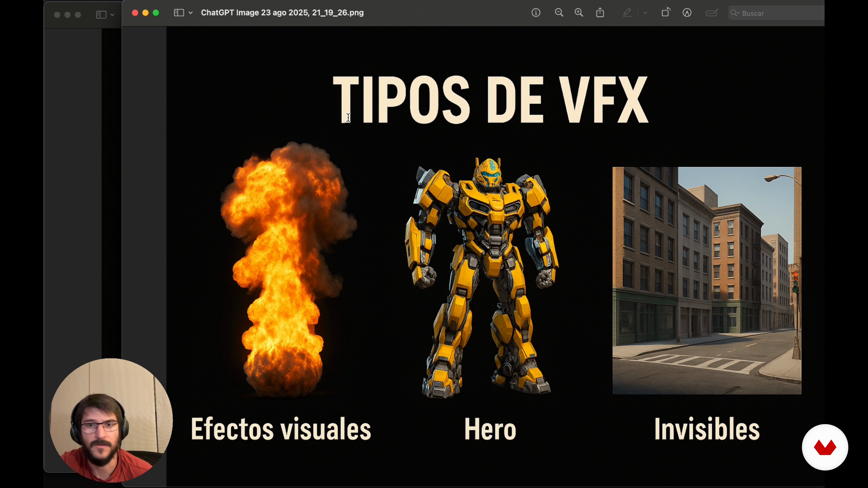Open the search magnifier options
Screen dimensions: 868x488
735,13
